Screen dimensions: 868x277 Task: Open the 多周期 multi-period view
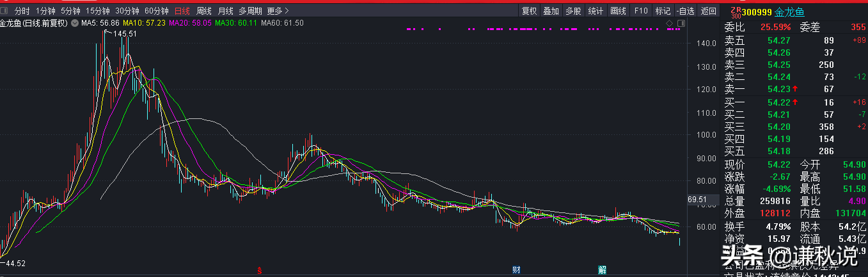250,11
